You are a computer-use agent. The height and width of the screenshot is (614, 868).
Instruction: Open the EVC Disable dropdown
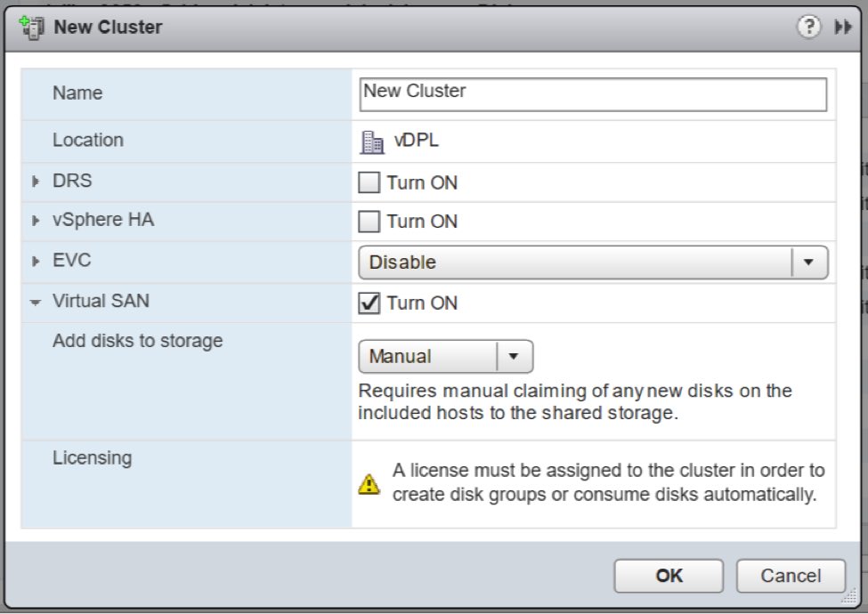[807, 261]
